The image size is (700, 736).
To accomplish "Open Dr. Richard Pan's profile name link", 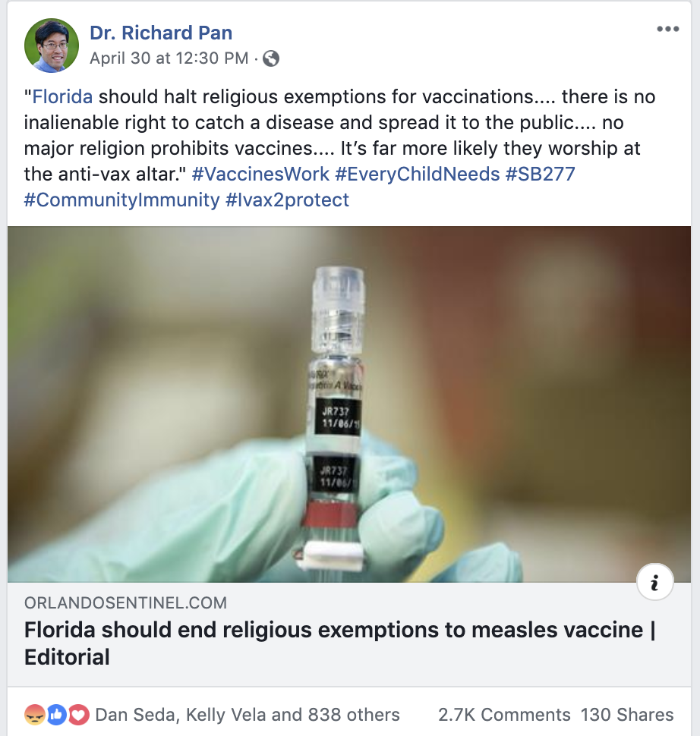I will click(x=161, y=33).
